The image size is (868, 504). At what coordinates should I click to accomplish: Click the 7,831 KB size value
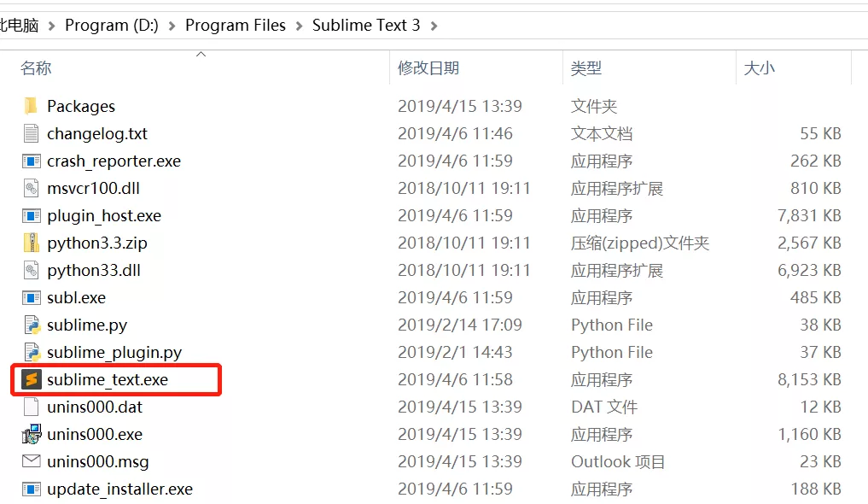pyautogui.click(x=809, y=215)
